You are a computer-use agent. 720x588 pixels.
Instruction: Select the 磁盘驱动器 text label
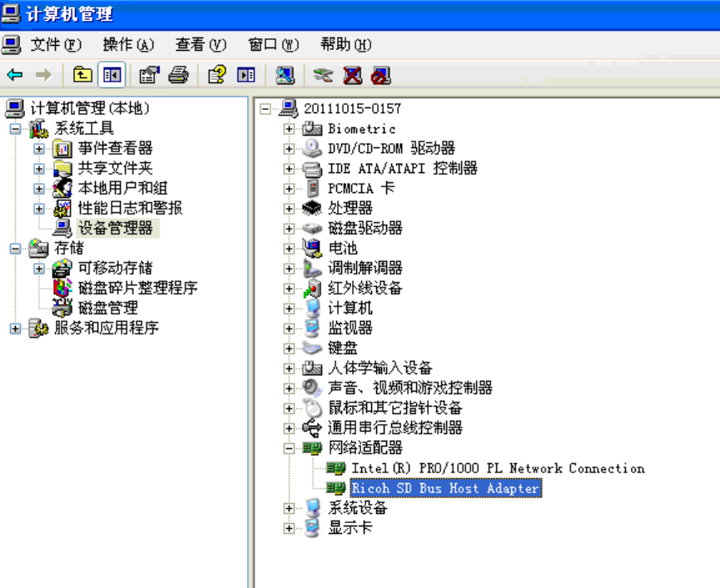point(365,229)
